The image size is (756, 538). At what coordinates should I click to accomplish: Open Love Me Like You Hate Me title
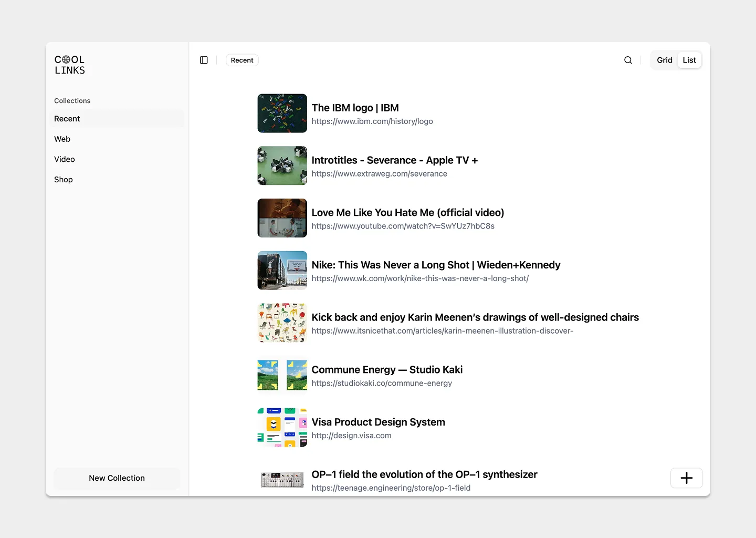pyautogui.click(x=408, y=213)
